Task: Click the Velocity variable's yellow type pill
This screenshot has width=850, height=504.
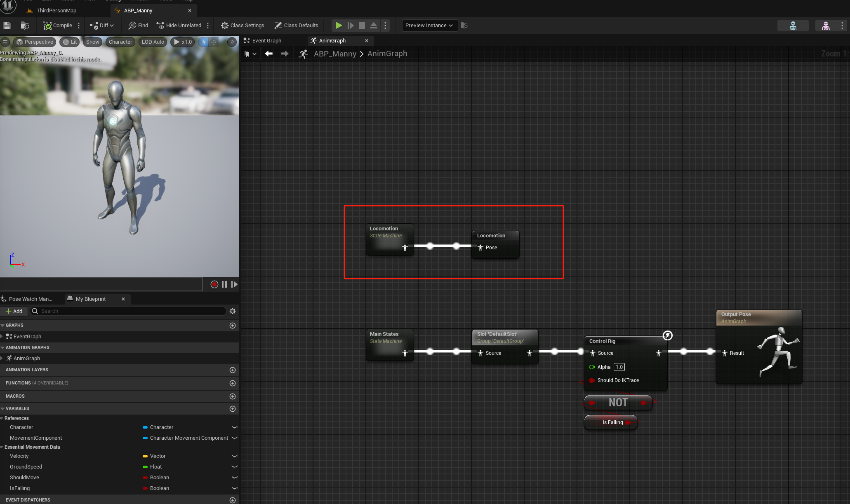Action: (x=145, y=456)
